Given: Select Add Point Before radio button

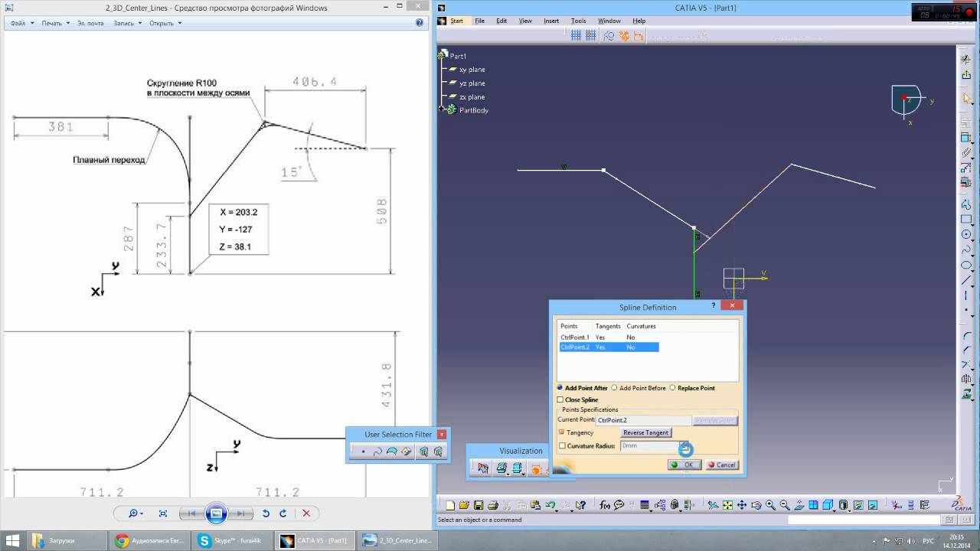Looking at the screenshot, I should tap(614, 388).
